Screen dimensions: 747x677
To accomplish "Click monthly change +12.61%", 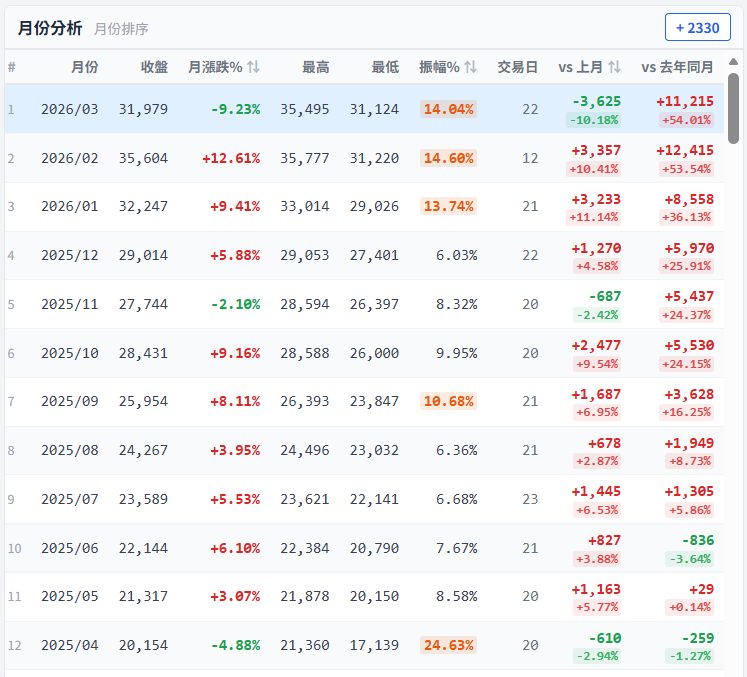I will [x=232, y=158].
